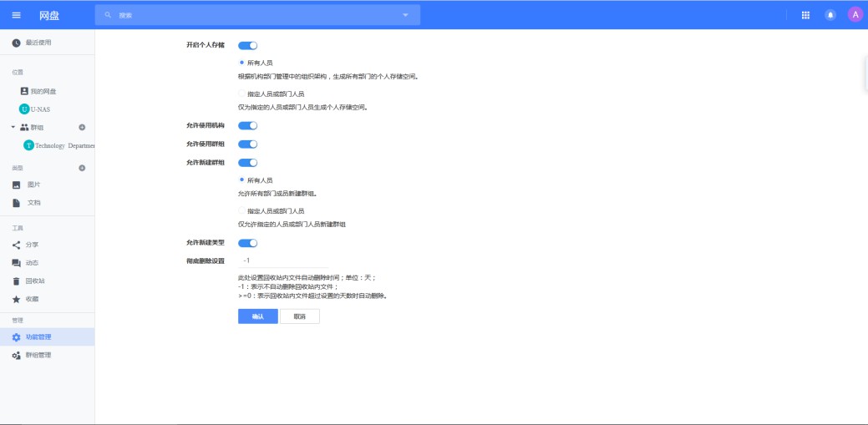Expand the search options dropdown arrow
This screenshot has width=868, height=425.
405,15
